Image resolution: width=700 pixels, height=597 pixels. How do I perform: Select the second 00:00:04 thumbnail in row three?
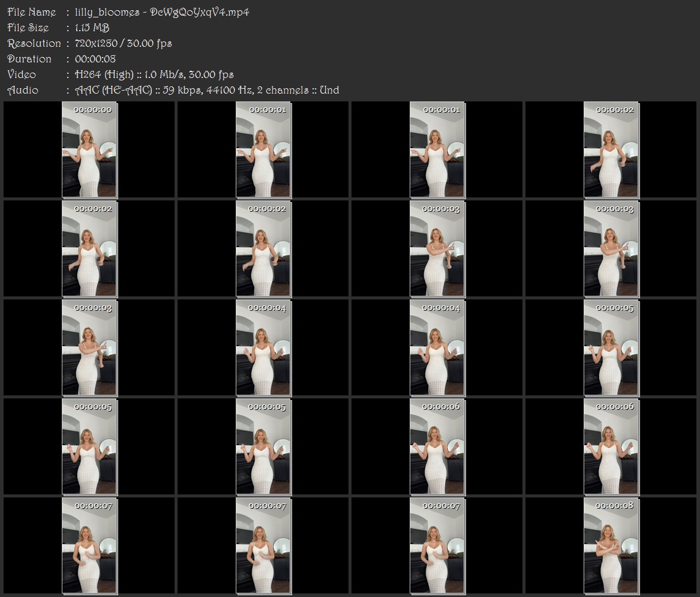pos(437,348)
